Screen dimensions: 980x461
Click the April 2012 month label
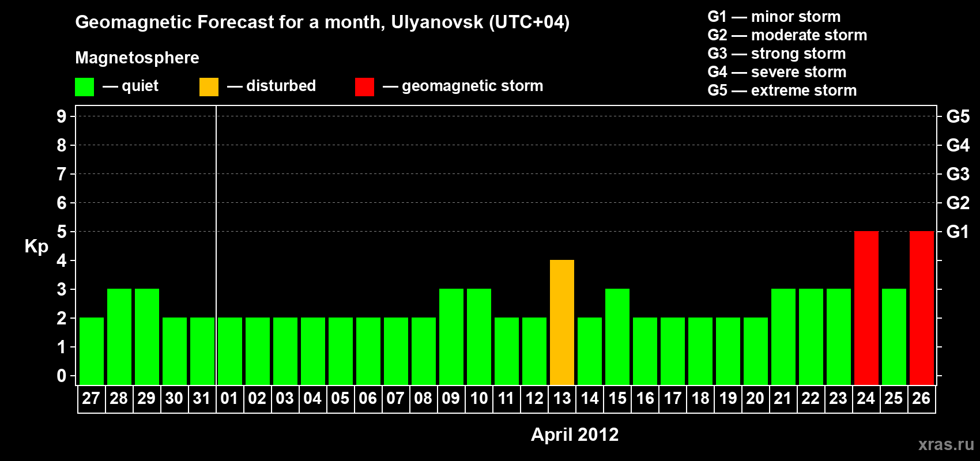[575, 434]
